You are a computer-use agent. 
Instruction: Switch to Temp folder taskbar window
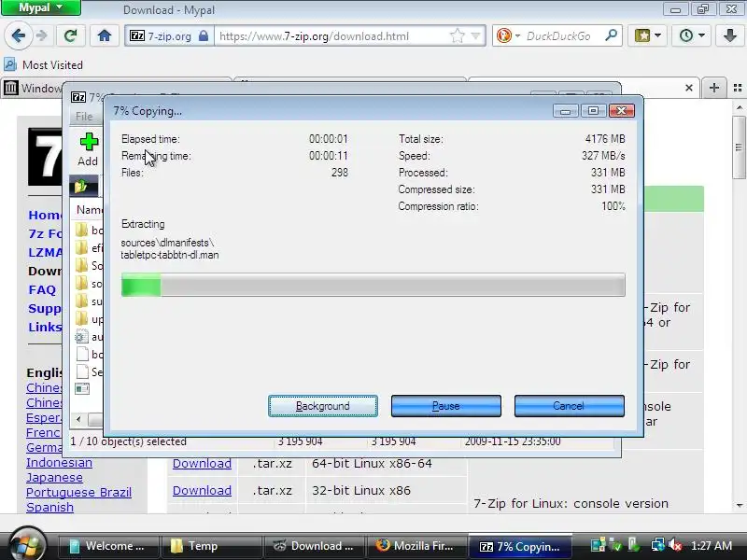click(x=211, y=546)
